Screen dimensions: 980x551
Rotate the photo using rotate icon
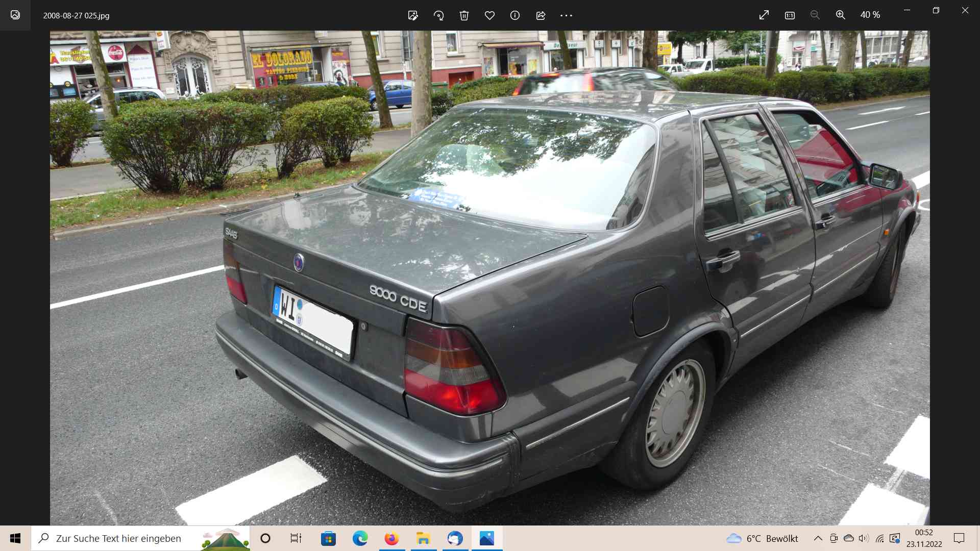(438, 15)
